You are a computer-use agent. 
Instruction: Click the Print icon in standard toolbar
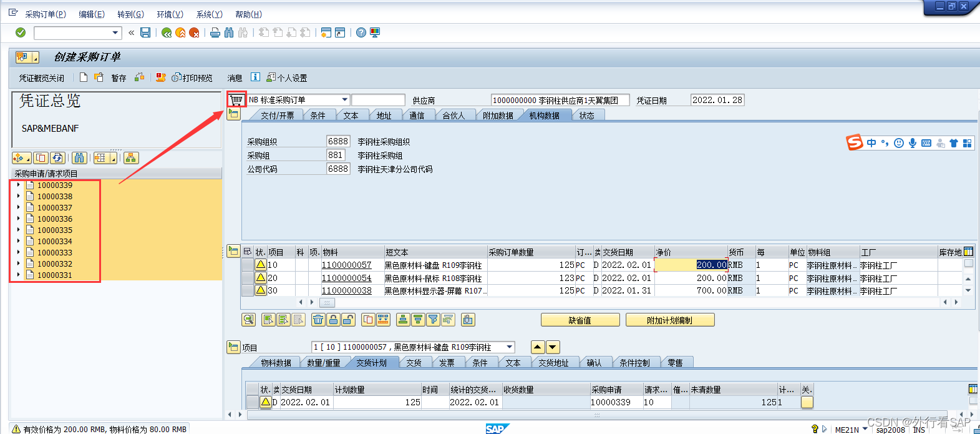(215, 32)
